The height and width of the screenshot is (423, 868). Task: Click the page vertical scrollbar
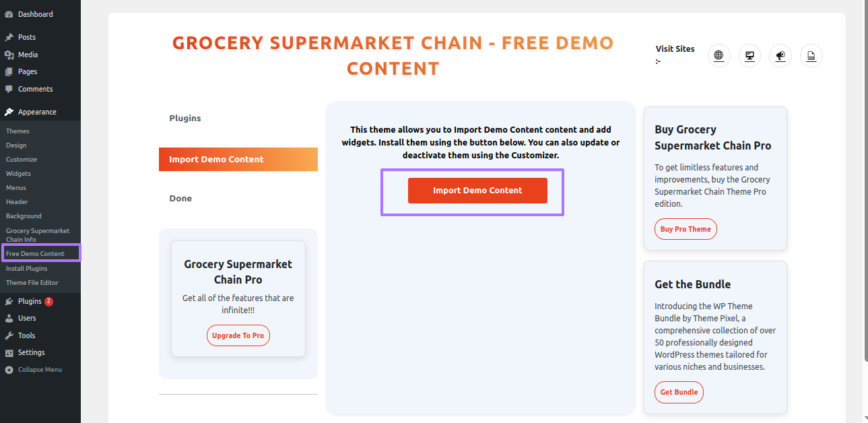pyautogui.click(x=864, y=202)
